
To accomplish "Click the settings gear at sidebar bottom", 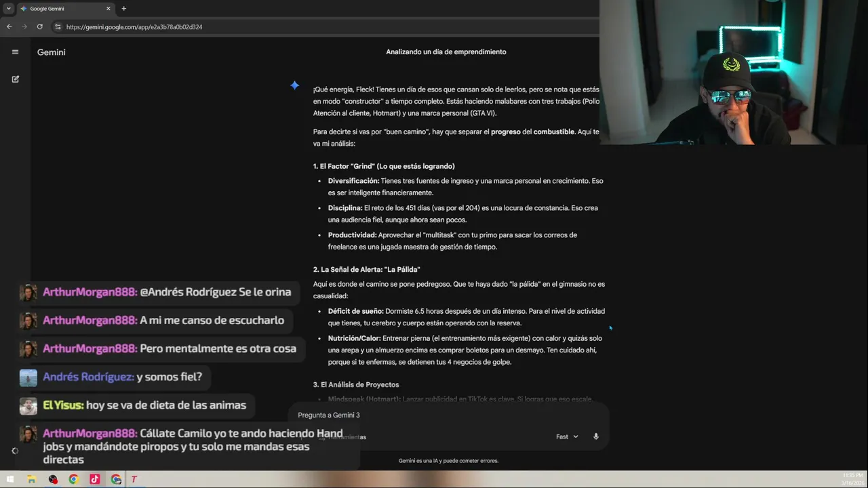I will [15, 451].
